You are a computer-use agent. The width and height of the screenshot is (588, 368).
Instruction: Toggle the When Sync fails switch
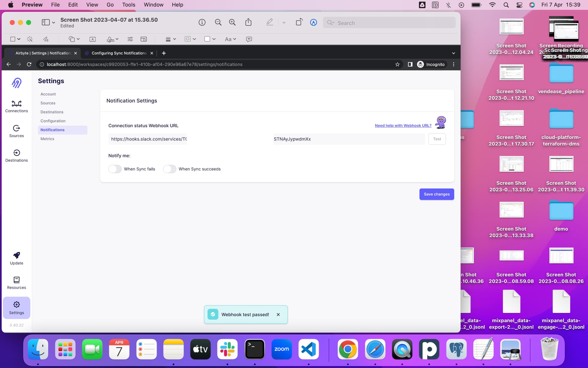pyautogui.click(x=115, y=169)
